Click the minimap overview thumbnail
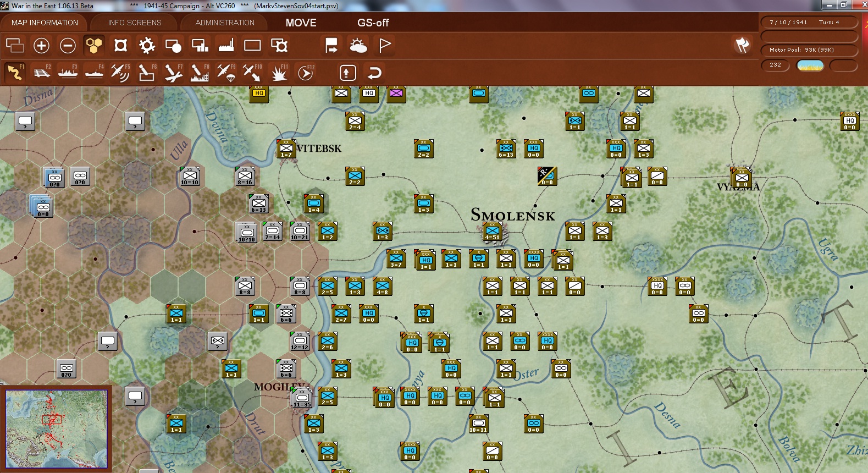This screenshot has height=473, width=868. click(56, 429)
